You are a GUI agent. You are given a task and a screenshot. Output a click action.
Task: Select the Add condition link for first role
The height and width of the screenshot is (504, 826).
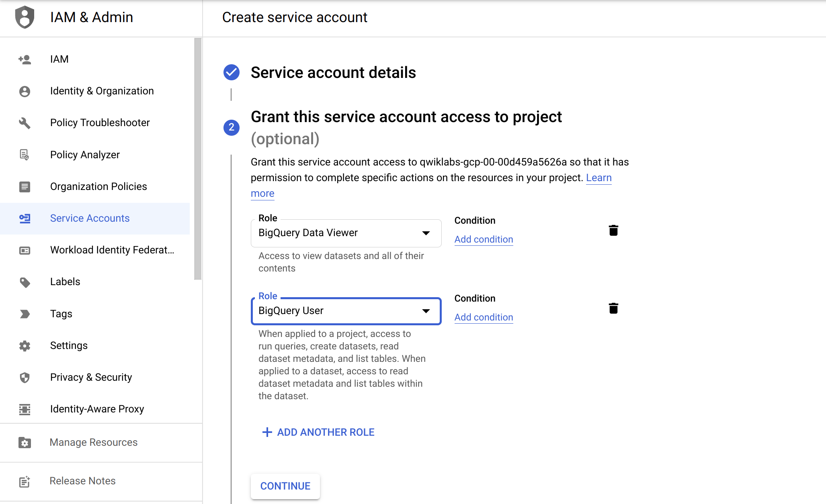(483, 239)
